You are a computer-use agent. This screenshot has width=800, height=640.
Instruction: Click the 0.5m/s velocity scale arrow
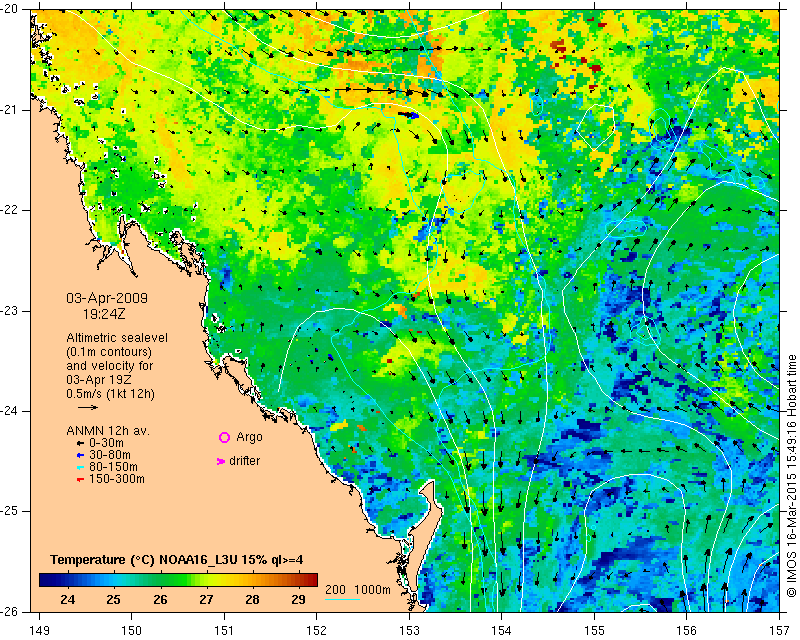(88, 407)
